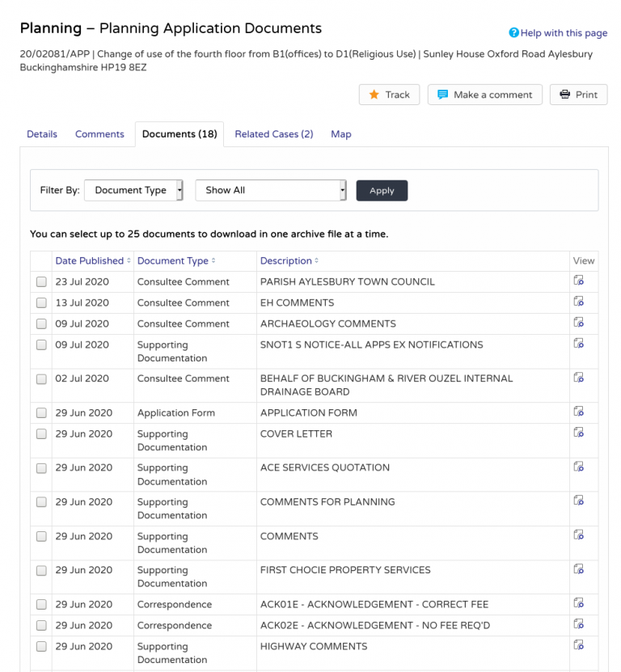Open the Document Type filter dropdown
621x672 pixels.
[133, 190]
